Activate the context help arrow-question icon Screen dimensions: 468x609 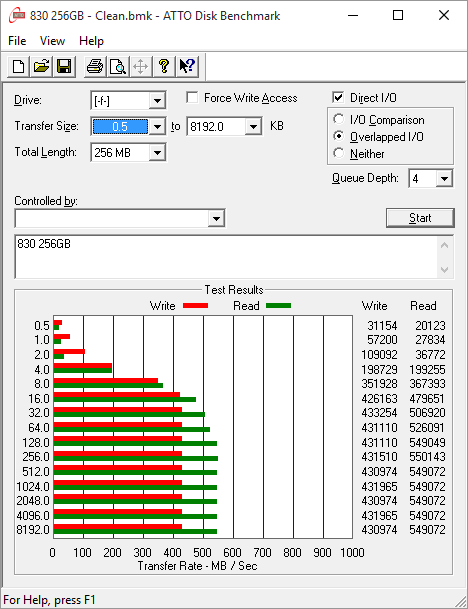click(187, 67)
